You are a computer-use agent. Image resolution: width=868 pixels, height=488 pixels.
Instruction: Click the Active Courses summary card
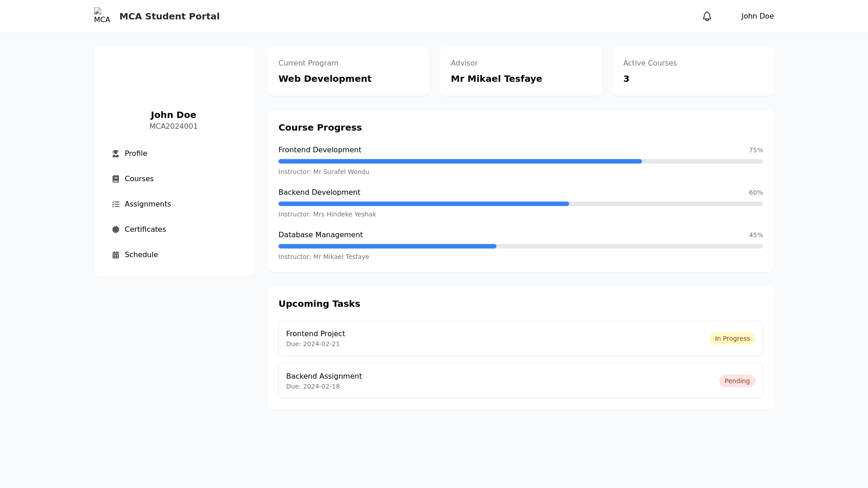click(693, 71)
